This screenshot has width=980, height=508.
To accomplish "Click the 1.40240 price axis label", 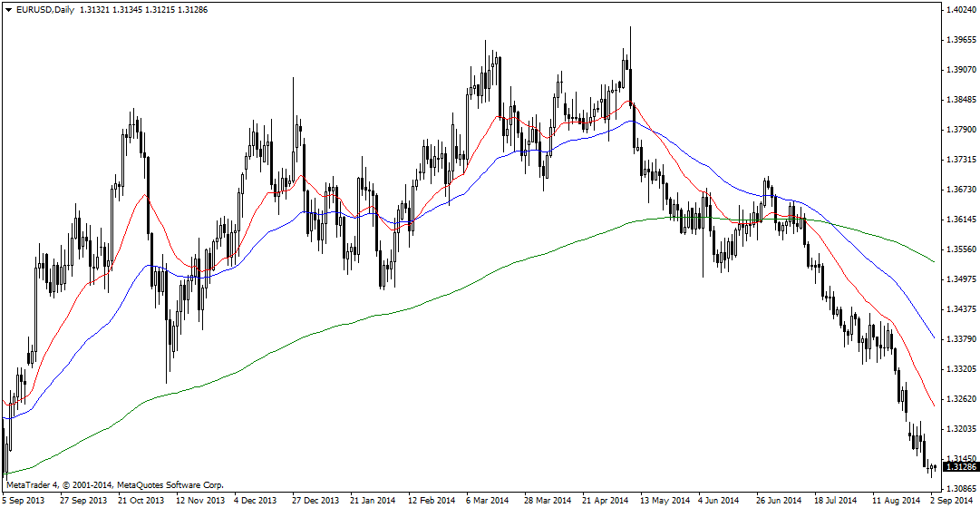I will click(x=960, y=10).
